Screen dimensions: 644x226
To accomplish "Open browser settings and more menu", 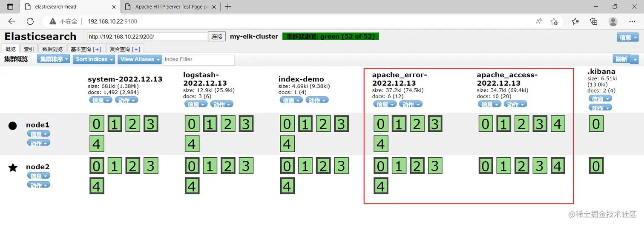I will tap(632, 21).
